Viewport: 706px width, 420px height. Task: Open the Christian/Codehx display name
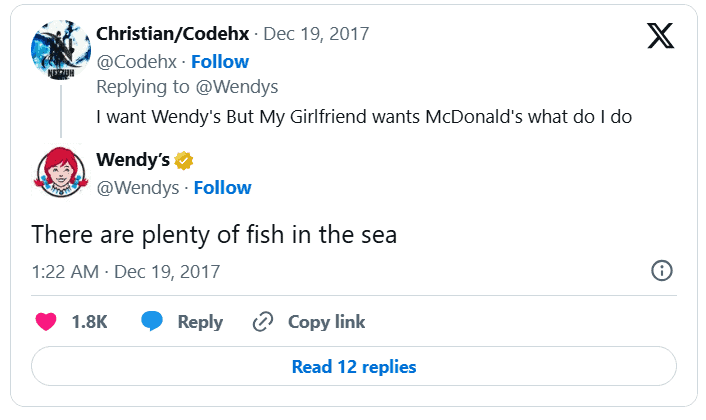click(171, 34)
